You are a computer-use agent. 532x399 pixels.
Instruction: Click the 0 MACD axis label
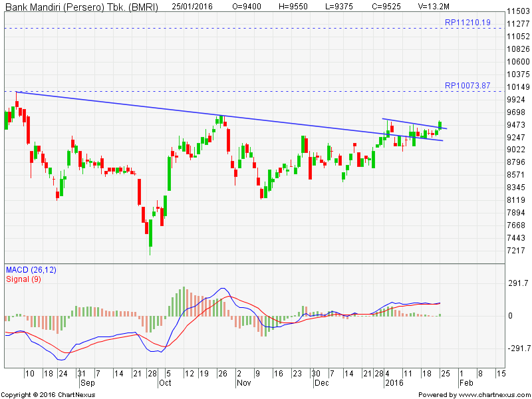(510, 316)
